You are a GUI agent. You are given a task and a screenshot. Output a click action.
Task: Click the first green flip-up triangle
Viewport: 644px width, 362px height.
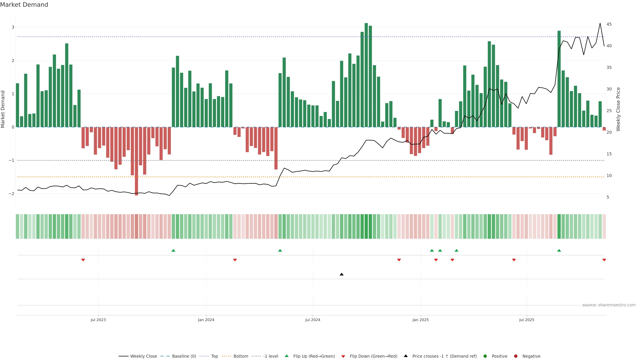tap(173, 250)
